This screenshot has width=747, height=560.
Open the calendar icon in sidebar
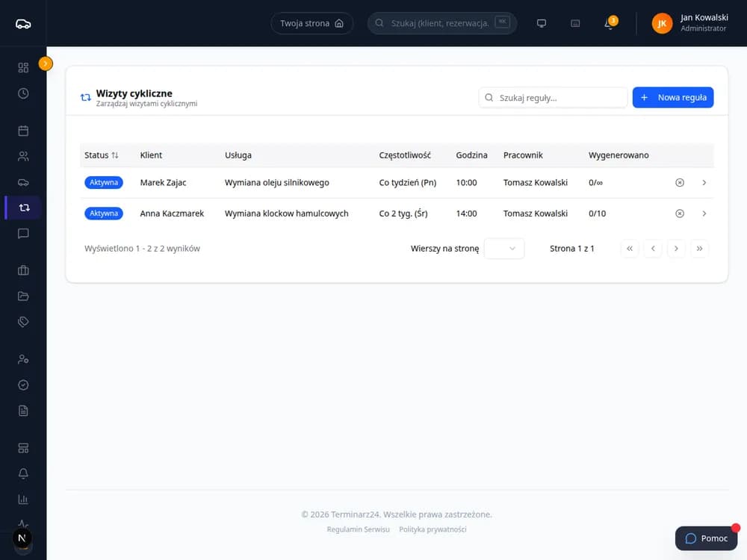[x=23, y=131]
